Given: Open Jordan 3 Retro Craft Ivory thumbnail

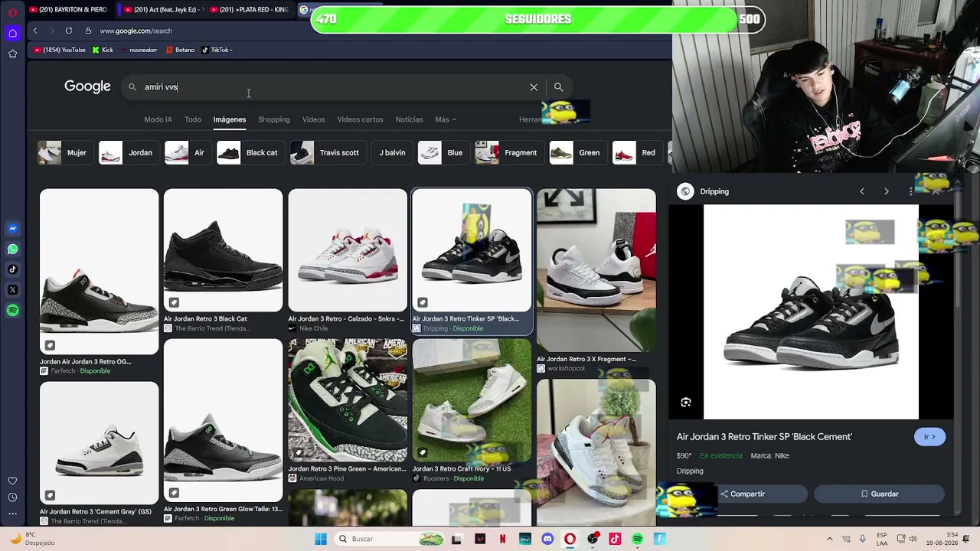Looking at the screenshot, I should point(472,400).
